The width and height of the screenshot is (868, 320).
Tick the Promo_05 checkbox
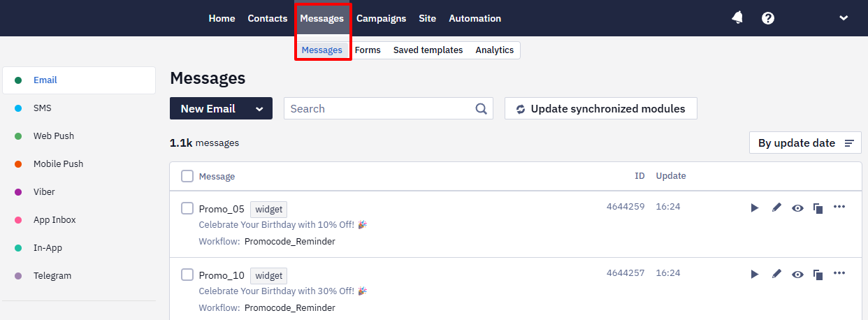[187, 208]
